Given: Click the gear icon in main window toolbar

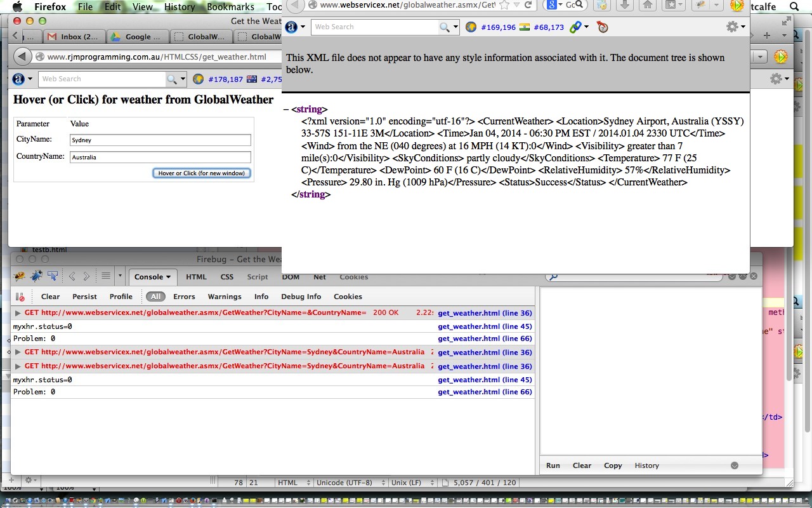Looking at the screenshot, I should click(x=776, y=79).
